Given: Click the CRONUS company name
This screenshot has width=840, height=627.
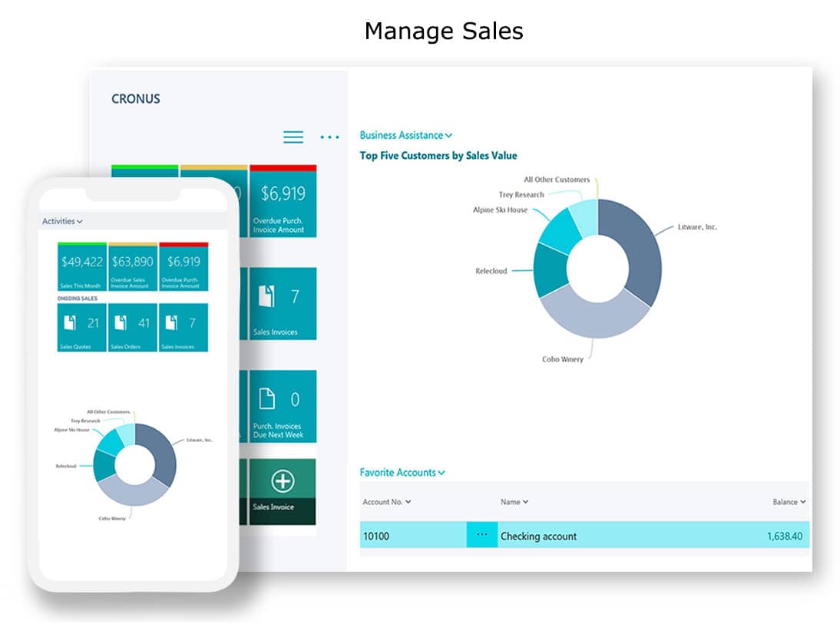Looking at the screenshot, I should coord(136,99).
